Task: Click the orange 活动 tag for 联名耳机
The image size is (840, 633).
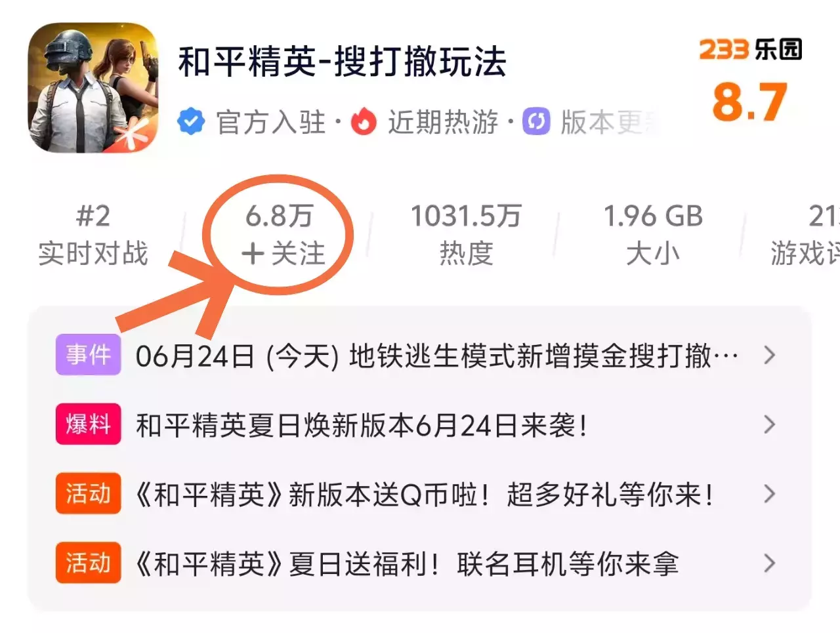Action: click(x=88, y=563)
